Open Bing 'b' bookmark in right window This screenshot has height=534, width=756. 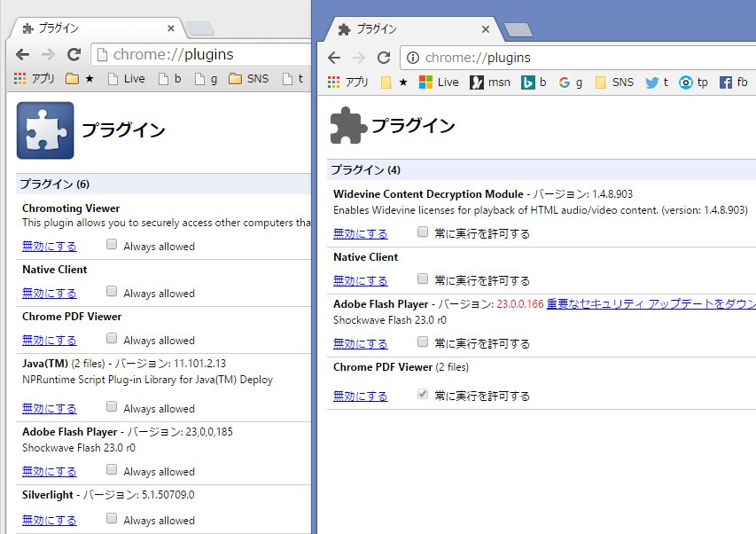(x=534, y=82)
